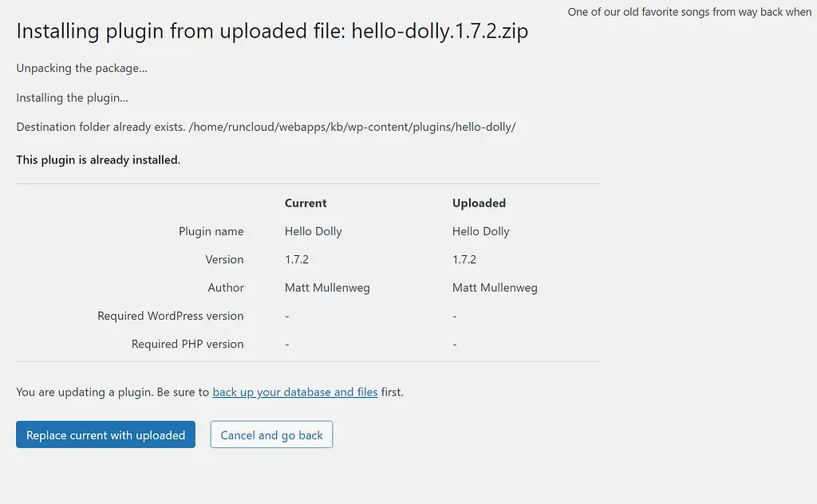This screenshot has height=504, width=817.
Task: Click the Unpacking the package status text
Action: (81, 68)
